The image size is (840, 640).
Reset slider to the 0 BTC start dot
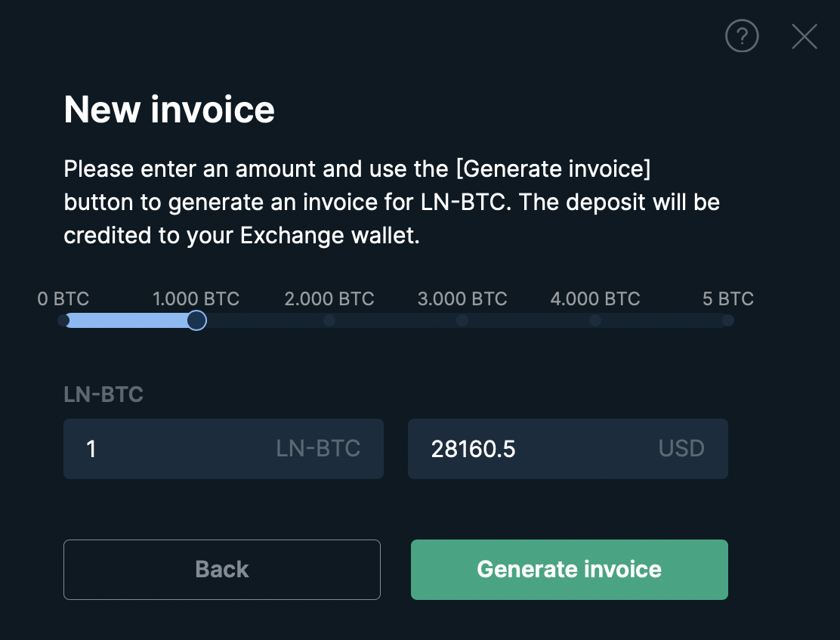click(x=63, y=320)
